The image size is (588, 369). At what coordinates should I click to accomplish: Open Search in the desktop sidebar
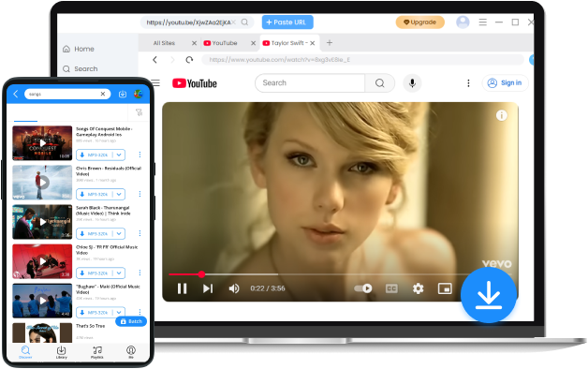coord(81,68)
